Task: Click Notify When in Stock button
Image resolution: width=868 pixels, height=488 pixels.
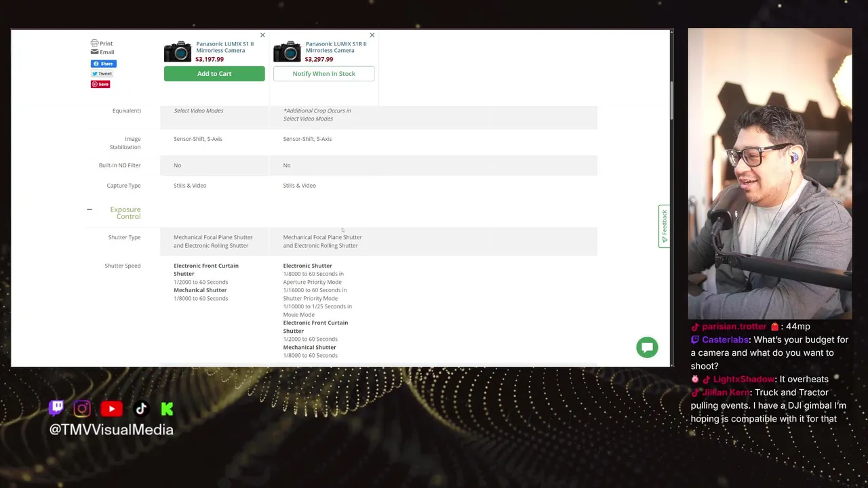Action: click(x=323, y=74)
